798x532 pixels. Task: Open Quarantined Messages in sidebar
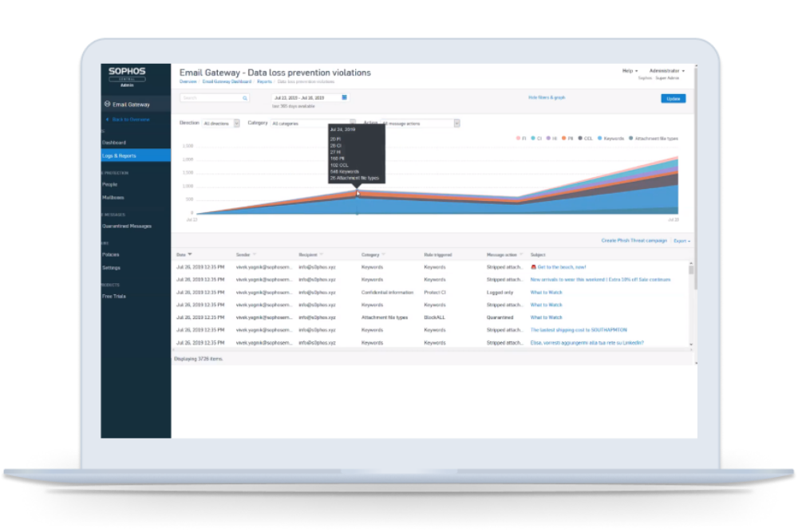[127, 227]
